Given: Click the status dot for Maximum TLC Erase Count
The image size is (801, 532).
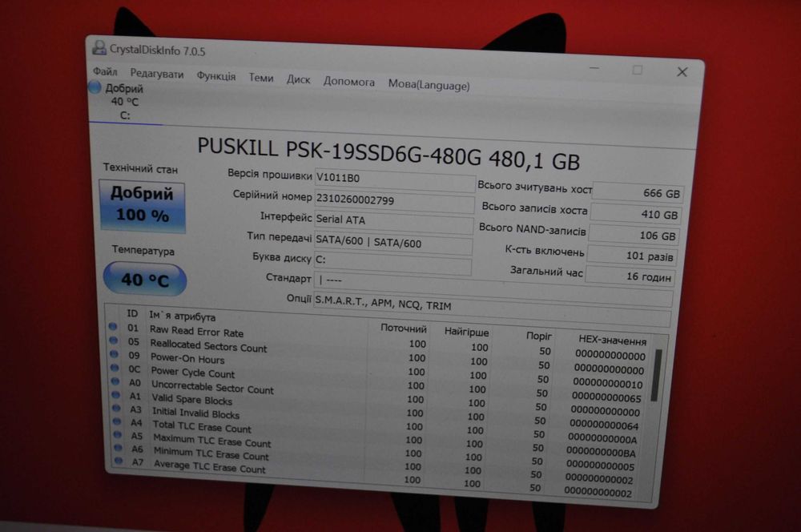Looking at the screenshot, I should click(x=118, y=434).
